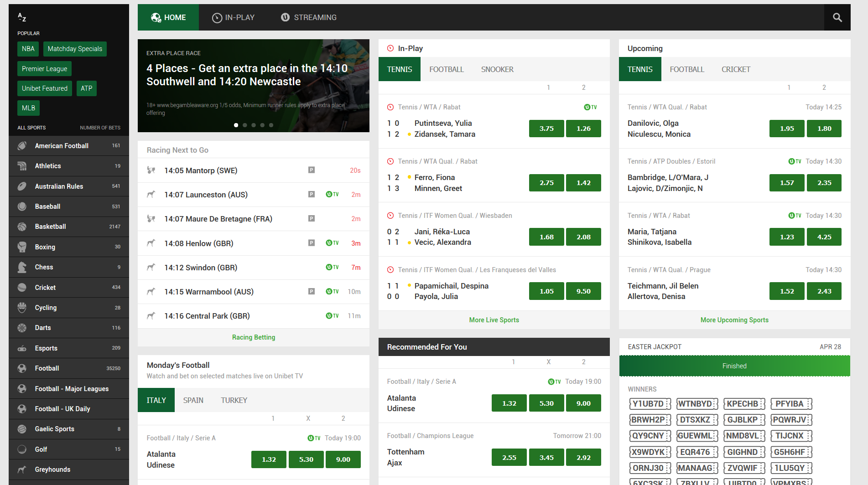This screenshot has height=485, width=868.
Task: Pick the draw at 5.30 in Recommended Atalanta match
Action: point(546,403)
